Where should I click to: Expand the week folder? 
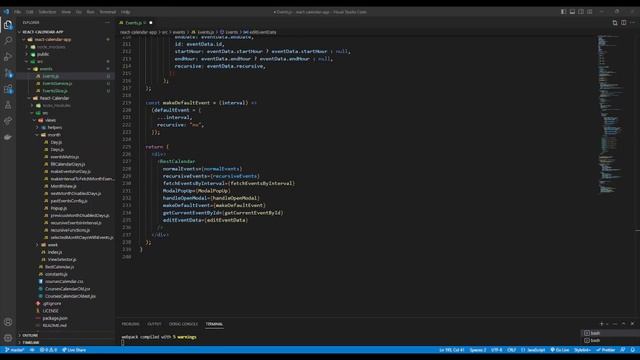53,245
